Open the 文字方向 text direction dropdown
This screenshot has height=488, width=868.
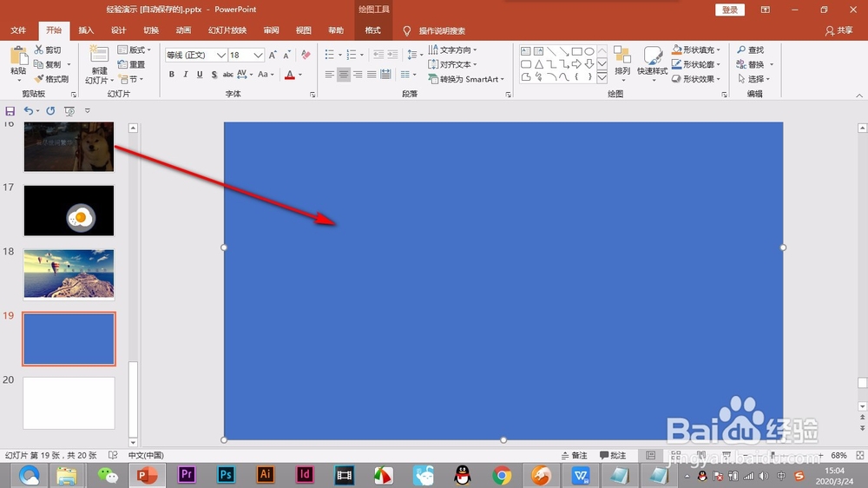coord(453,49)
